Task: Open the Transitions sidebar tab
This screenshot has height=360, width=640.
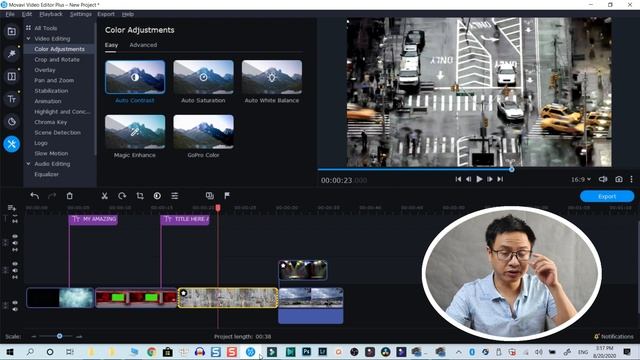Action: click(11, 76)
